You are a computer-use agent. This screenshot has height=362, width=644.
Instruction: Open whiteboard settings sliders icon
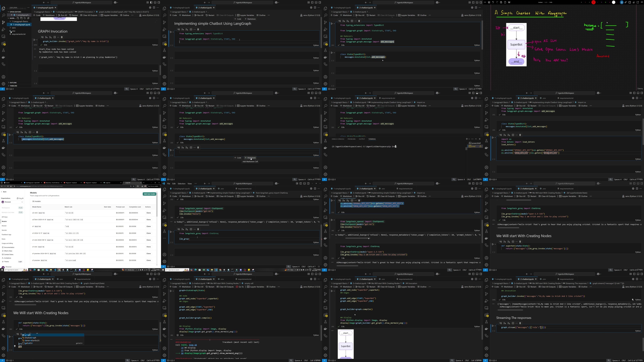pos(509,2)
